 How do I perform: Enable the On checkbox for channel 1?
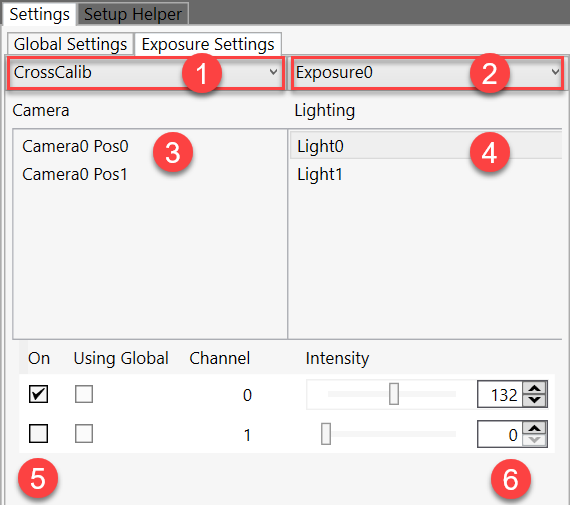38,433
